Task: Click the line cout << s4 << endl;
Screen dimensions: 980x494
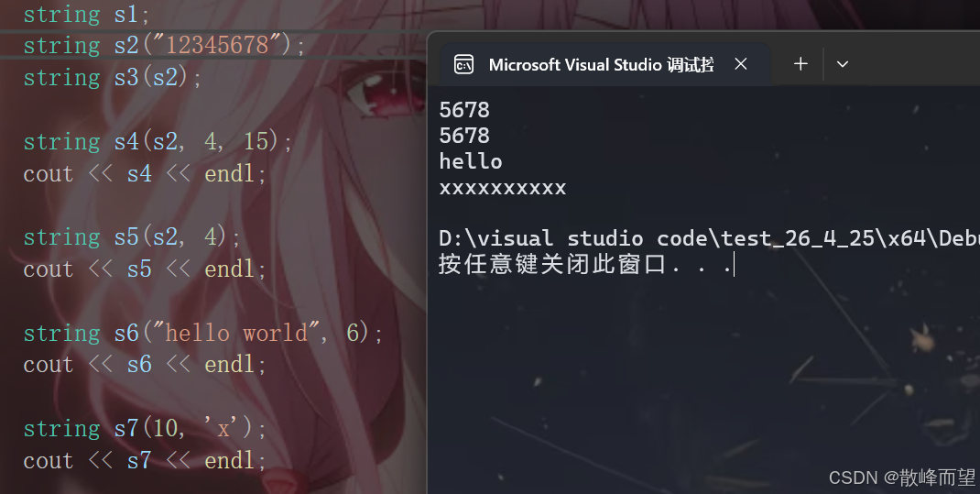Action: 145,173
